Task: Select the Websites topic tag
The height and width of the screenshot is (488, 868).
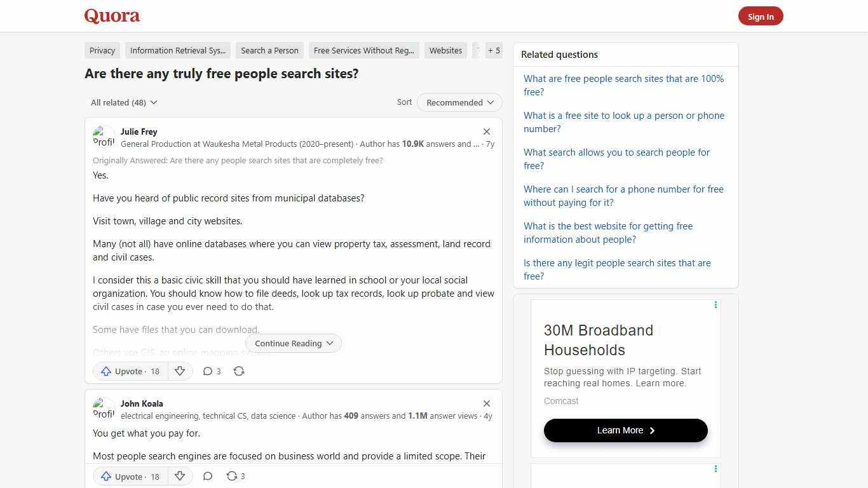Action: click(445, 50)
